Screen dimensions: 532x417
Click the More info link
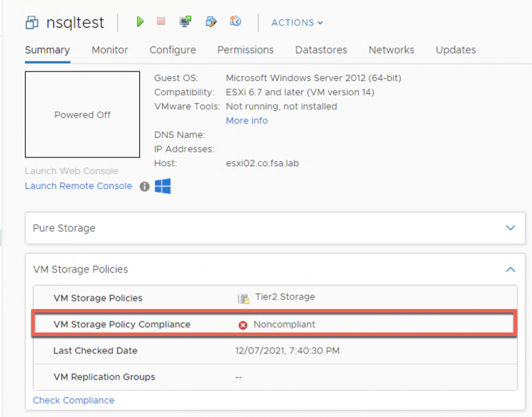tap(247, 121)
